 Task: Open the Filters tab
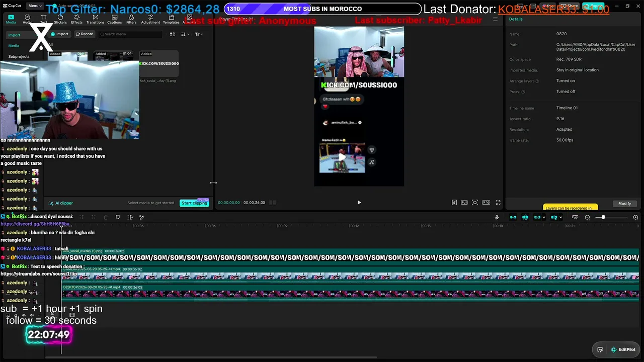coord(131,19)
